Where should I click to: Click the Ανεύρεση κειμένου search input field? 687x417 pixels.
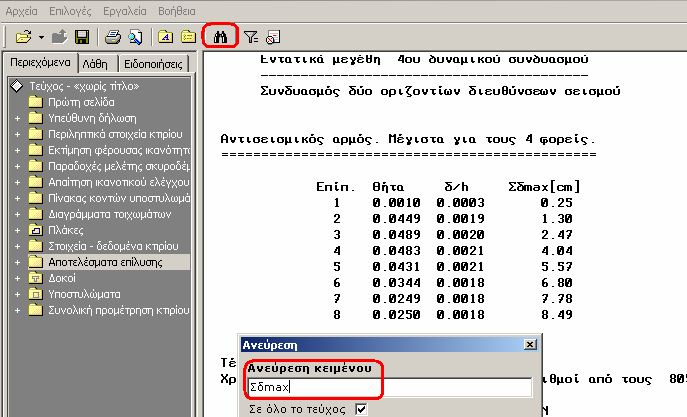pyautogui.click(x=390, y=387)
